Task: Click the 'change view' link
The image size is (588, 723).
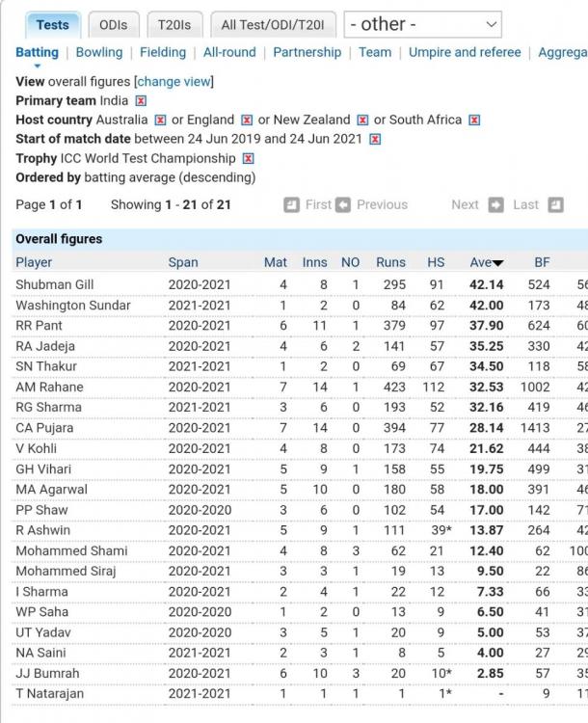Action: coord(174,82)
